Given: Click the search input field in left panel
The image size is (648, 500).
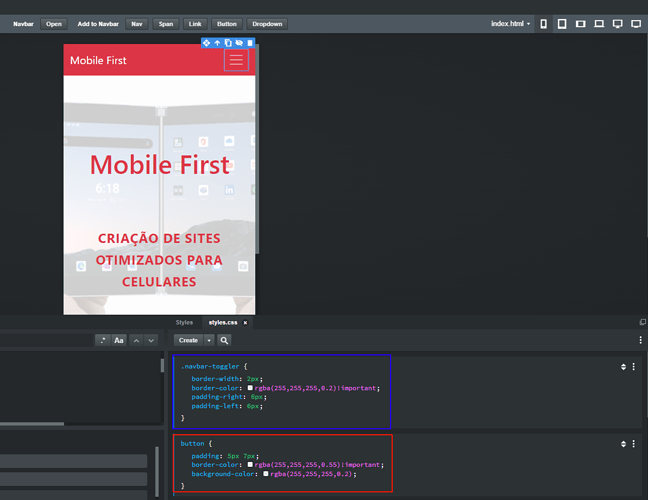Looking at the screenshot, I should 46,340.
